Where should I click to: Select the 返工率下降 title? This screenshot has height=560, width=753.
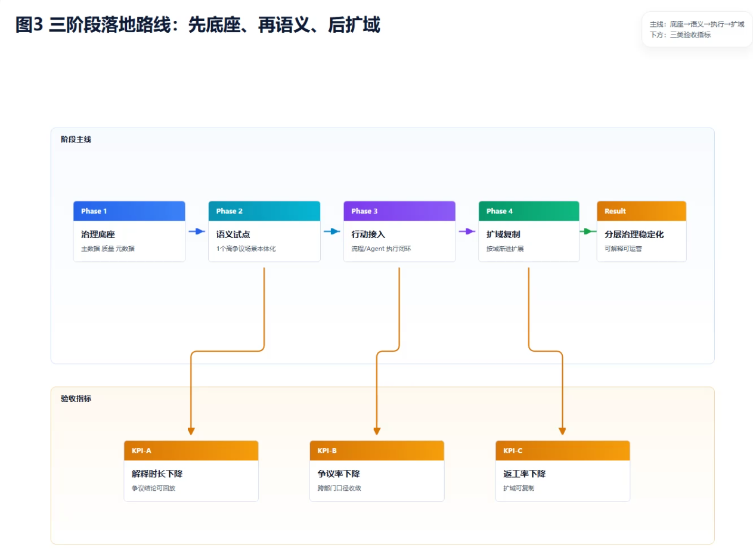[525, 474]
